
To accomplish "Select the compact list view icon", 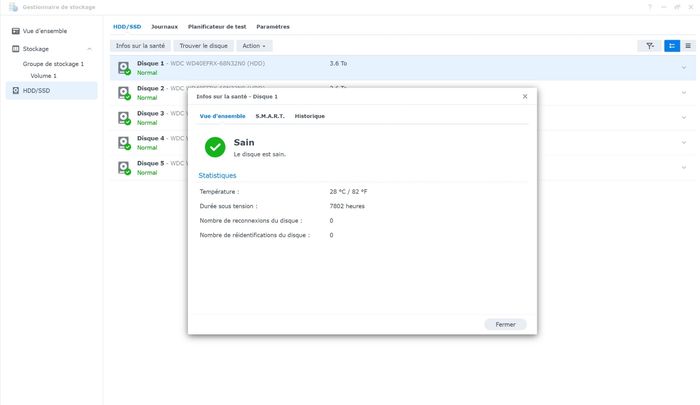I will (688, 46).
